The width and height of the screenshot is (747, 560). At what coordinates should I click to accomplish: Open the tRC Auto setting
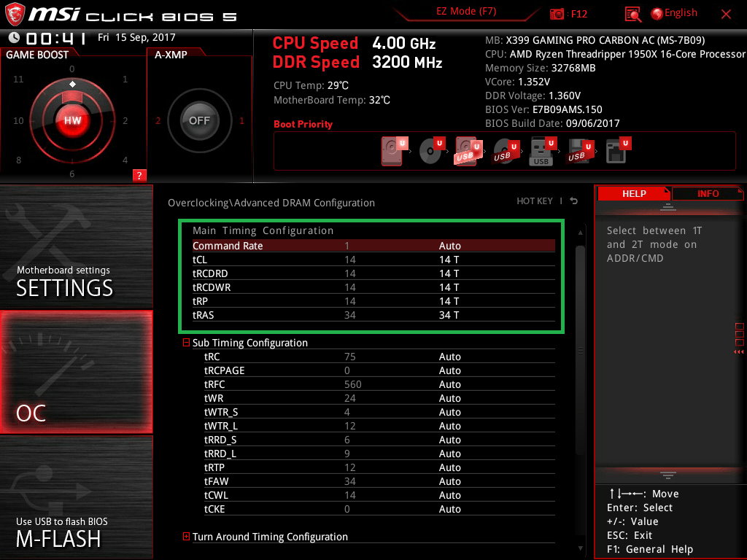(x=449, y=357)
